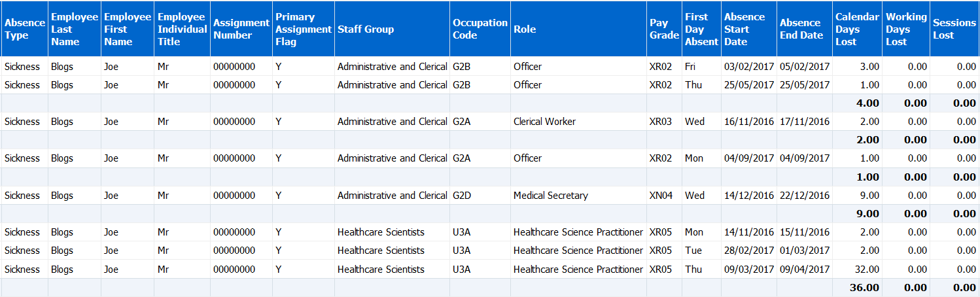980x297 pixels.
Task: Select the Occupation Code column header
Action: click(480, 29)
